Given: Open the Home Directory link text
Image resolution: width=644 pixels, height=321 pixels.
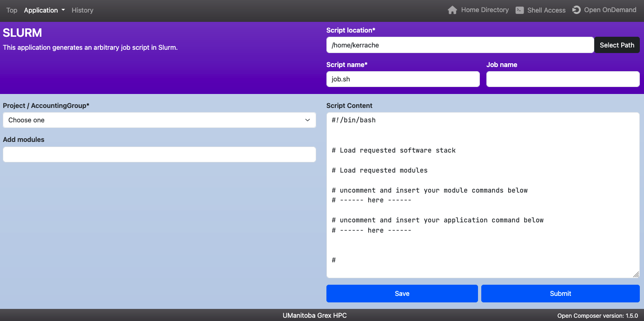Looking at the screenshot, I should [485, 10].
